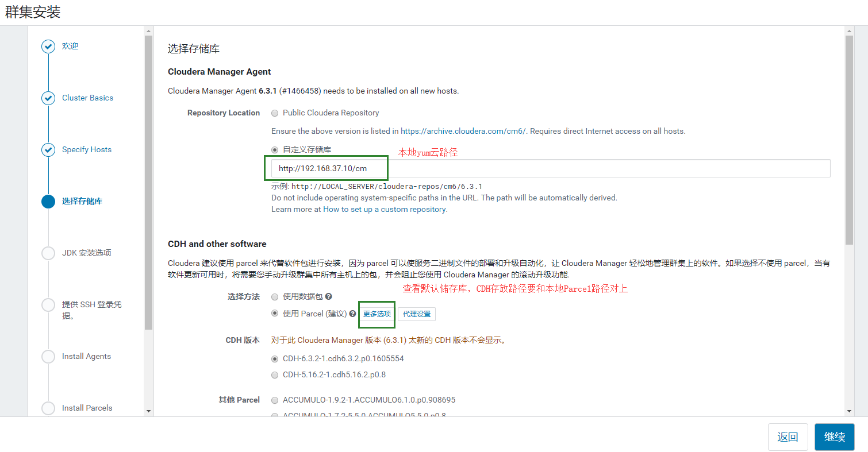Click the main panel scrollbar thumb
This screenshot has height=452, width=868.
coord(850,140)
